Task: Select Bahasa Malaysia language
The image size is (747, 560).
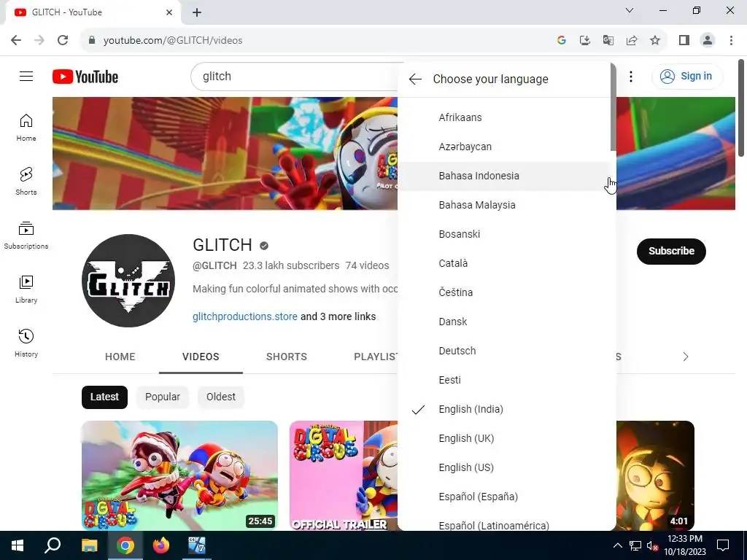Action: click(x=504, y=205)
